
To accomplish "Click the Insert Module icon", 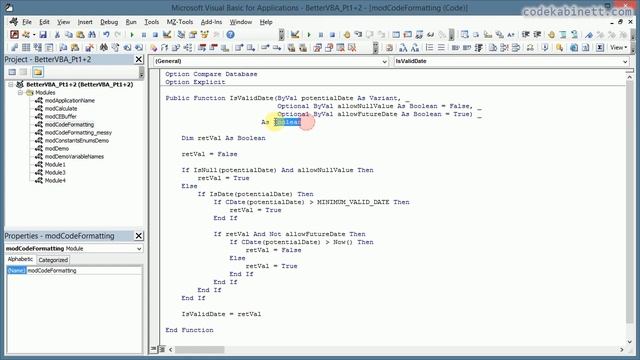I will [26, 35].
